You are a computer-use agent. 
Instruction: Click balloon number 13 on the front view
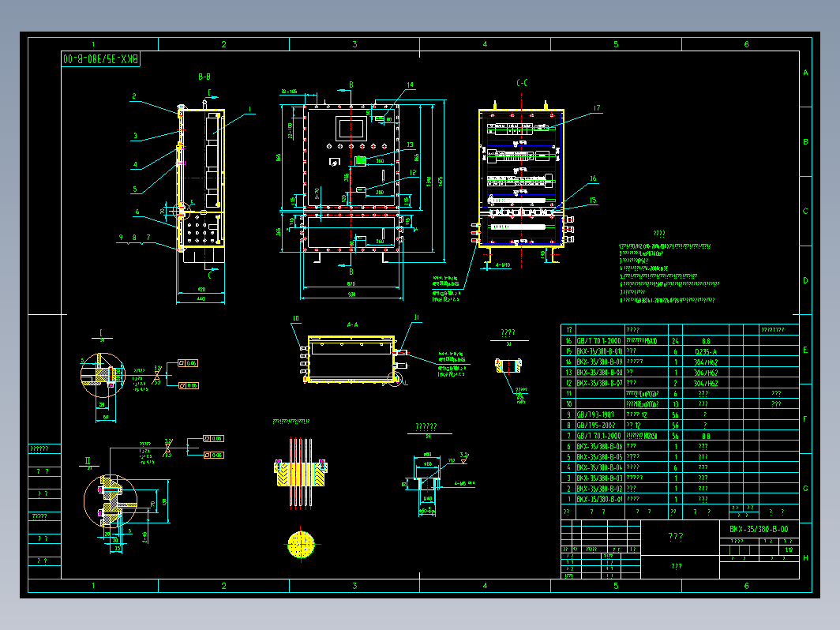pyautogui.click(x=410, y=144)
